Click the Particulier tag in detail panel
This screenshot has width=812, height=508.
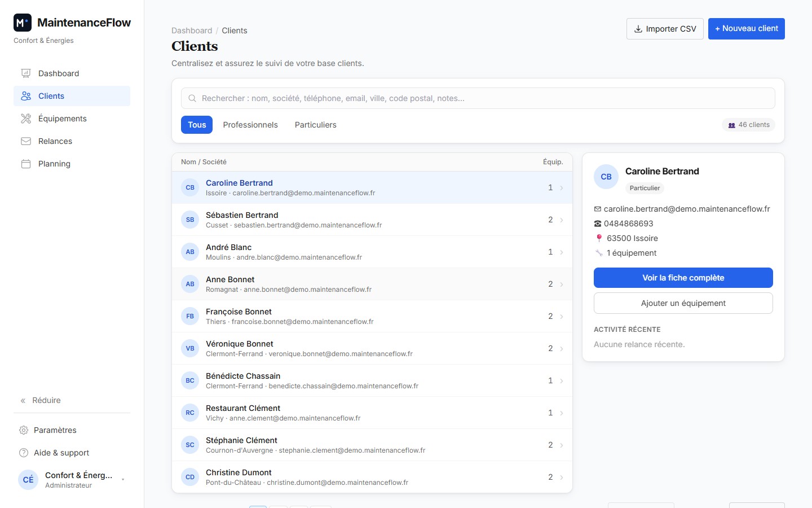(x=645, y=188)
